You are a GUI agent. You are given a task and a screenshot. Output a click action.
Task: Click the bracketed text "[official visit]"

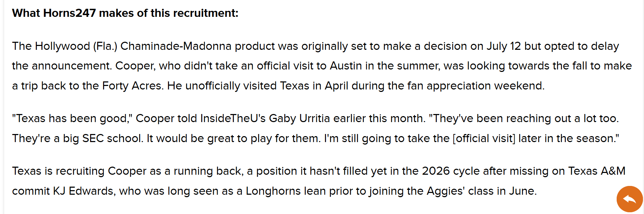[x=484, y=138]
